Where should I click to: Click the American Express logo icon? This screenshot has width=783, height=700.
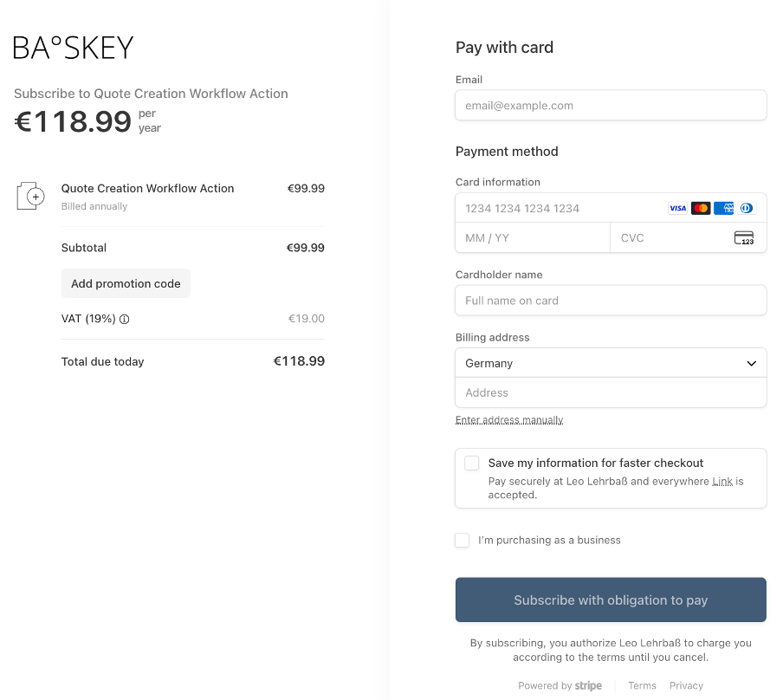tap(724, 208)
